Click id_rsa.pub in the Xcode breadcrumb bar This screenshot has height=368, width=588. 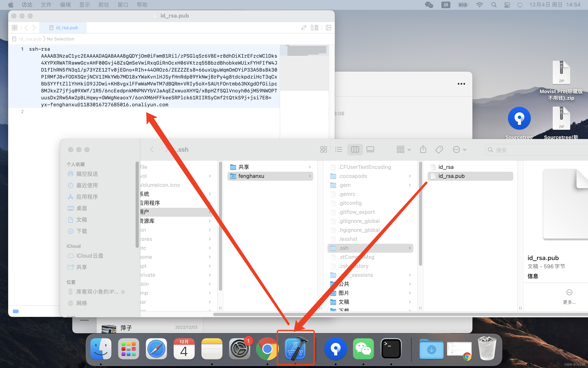[30, 39]
